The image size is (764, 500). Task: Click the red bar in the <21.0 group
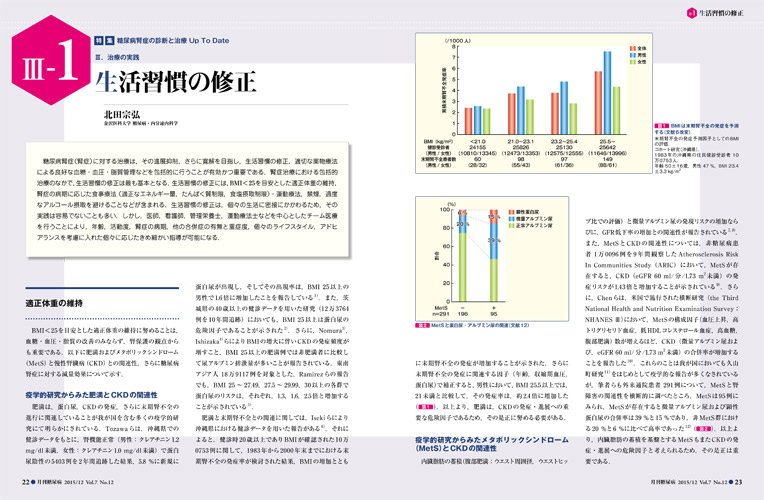[x=468, y=121]
